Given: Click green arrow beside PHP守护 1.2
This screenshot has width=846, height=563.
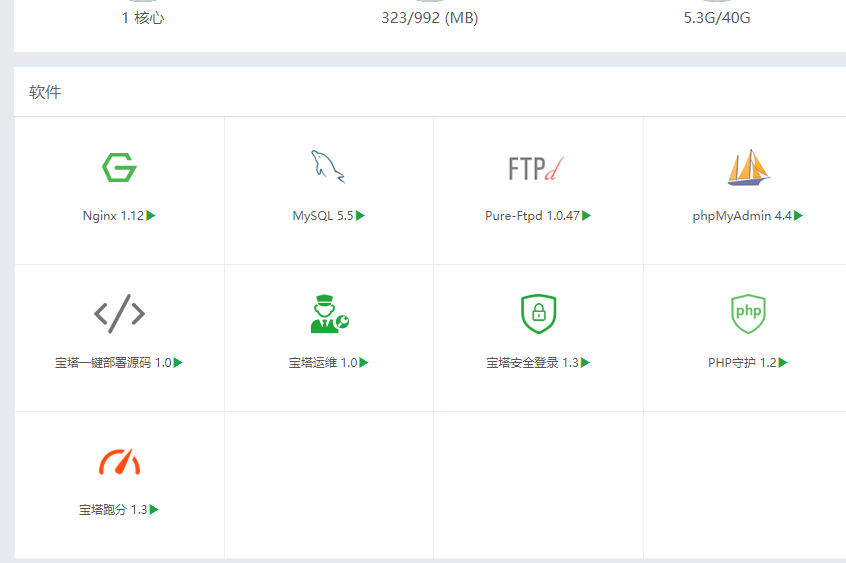Looking at the screenshot, I should tap(783, 363).
